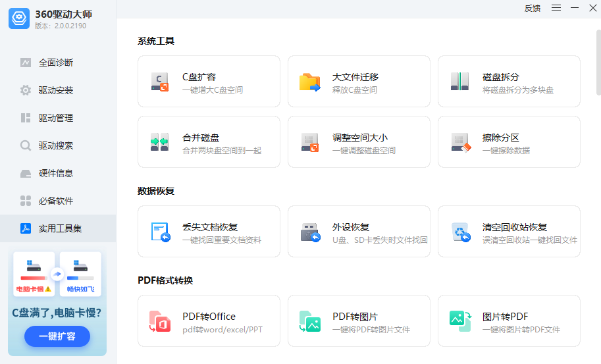Click the 合并两块盘空间到一起 description

pyautogui.click(x=222, y=151)
